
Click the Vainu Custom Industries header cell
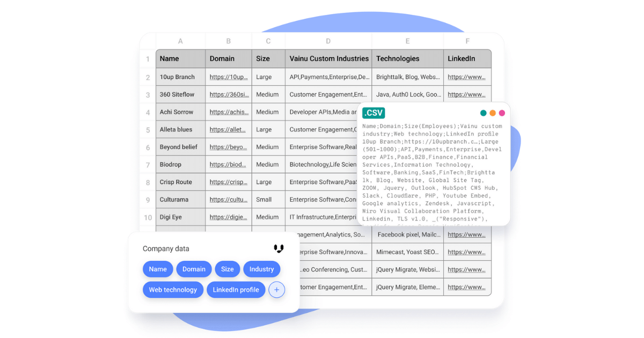[x=328, y=58]
